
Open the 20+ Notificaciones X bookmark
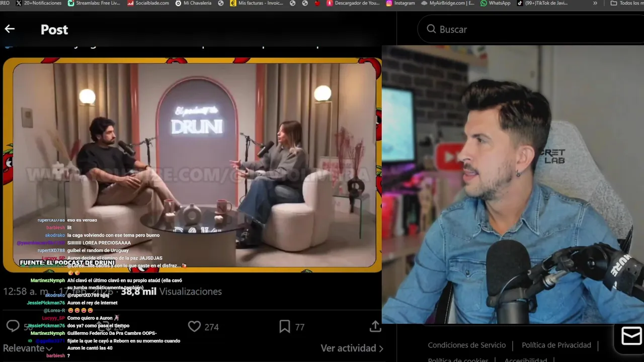tap(39, 3)
